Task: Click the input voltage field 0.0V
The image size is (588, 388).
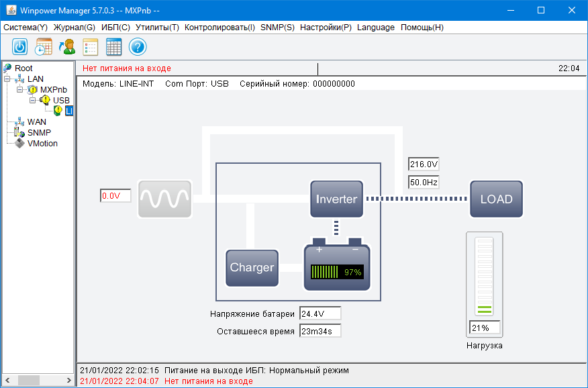Action: click(115, 196)
